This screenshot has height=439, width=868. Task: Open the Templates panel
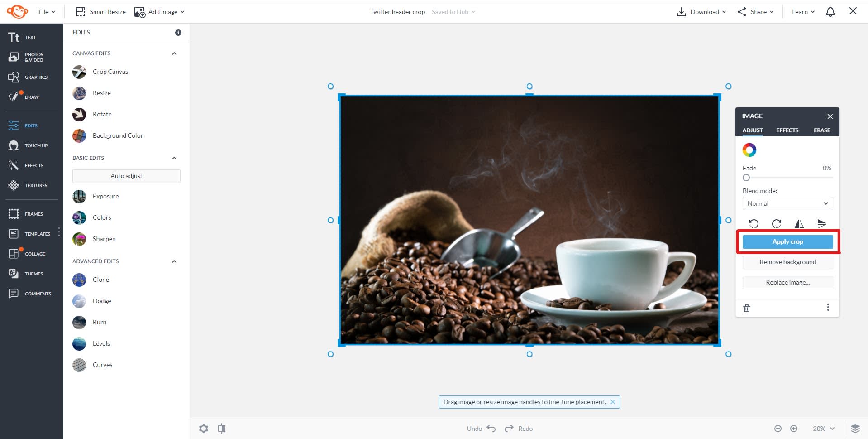(29, 234)
